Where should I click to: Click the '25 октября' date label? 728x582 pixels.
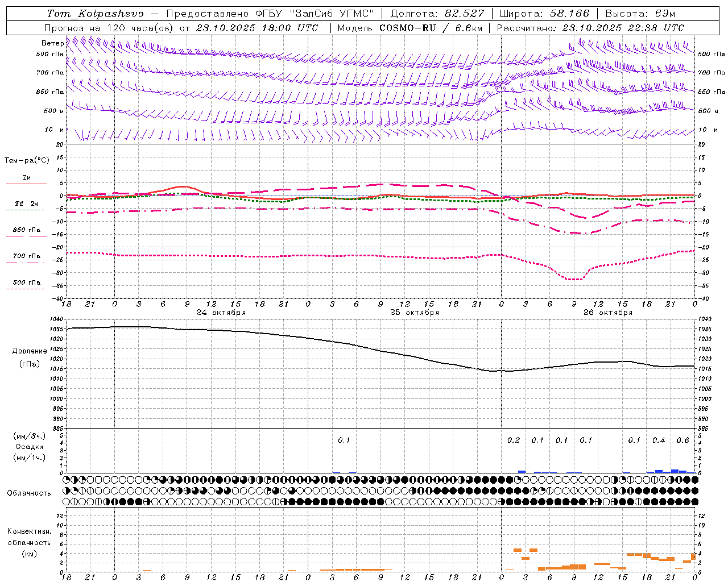click(414, 313)
